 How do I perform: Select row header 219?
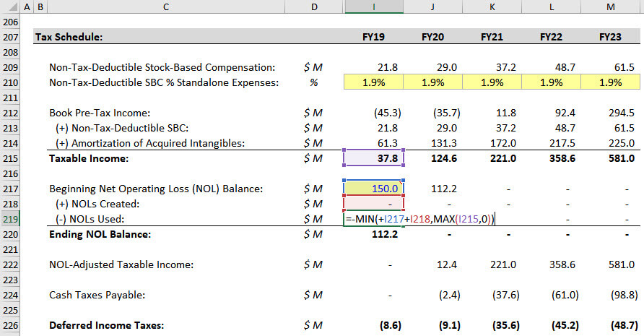click(x=10, y=219)
